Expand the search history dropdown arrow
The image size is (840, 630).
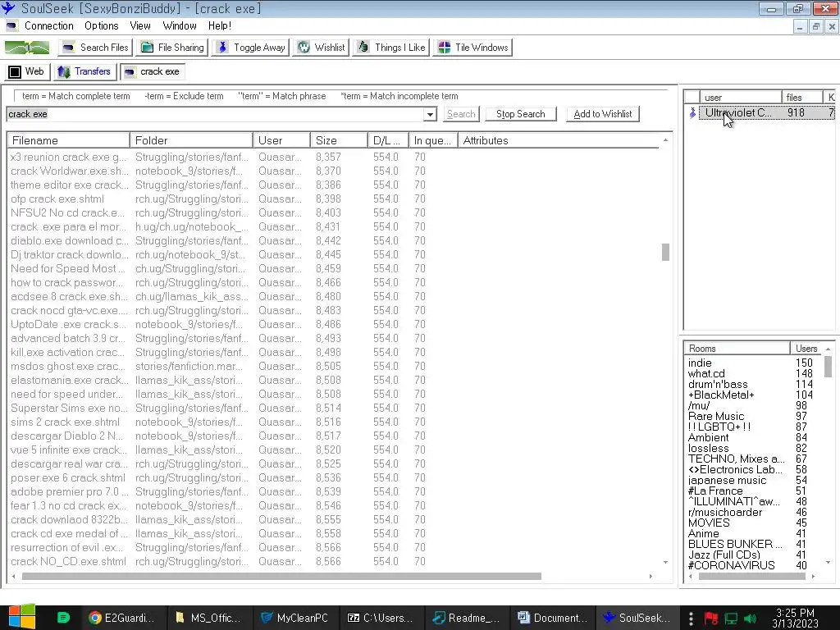tap(430, 114)
